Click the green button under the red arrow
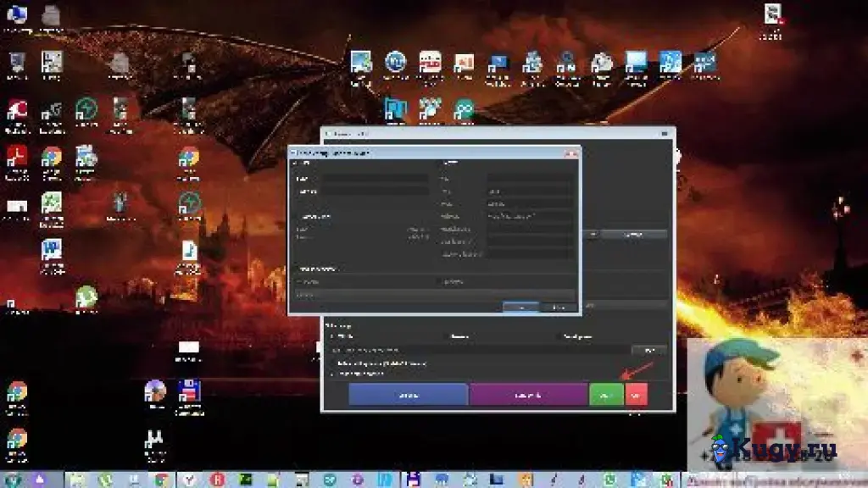Image resolution: width=868 pixels, height=488 pixels. tap(606, 395)
